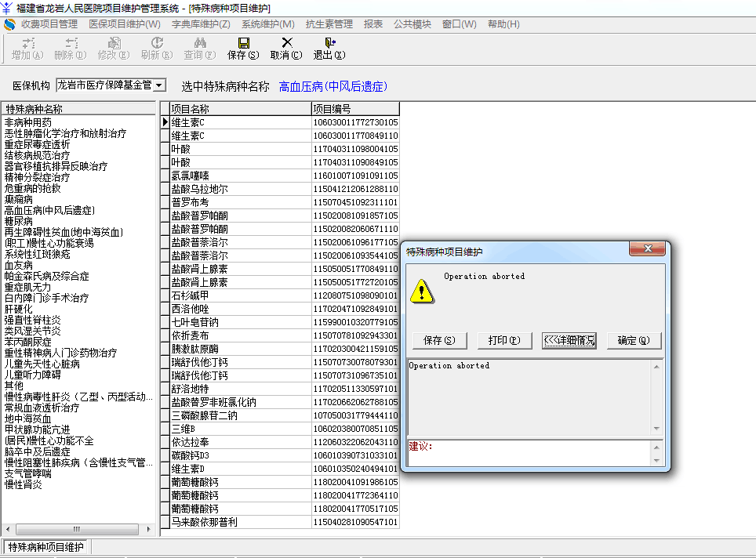The width and height of the screenshot is (756, 558).
Task: Select 甲状腺功能亢进 in disease list
Action: point(37,429)
